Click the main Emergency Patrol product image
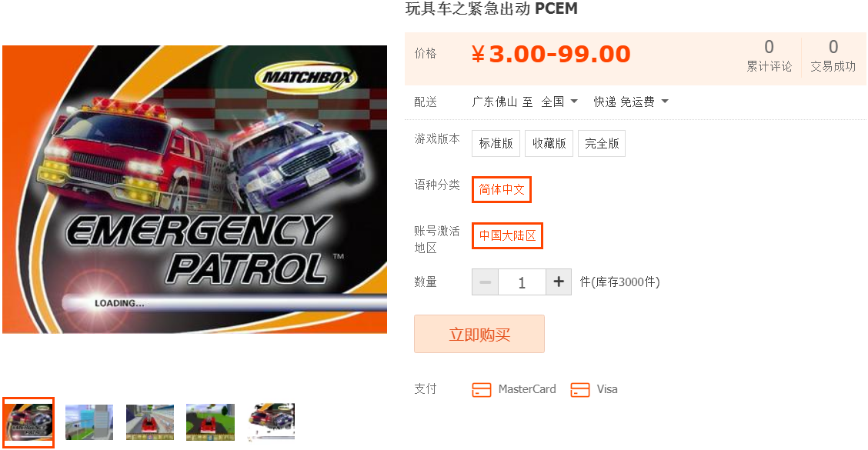The image size is (868, 450). [195, 189]
